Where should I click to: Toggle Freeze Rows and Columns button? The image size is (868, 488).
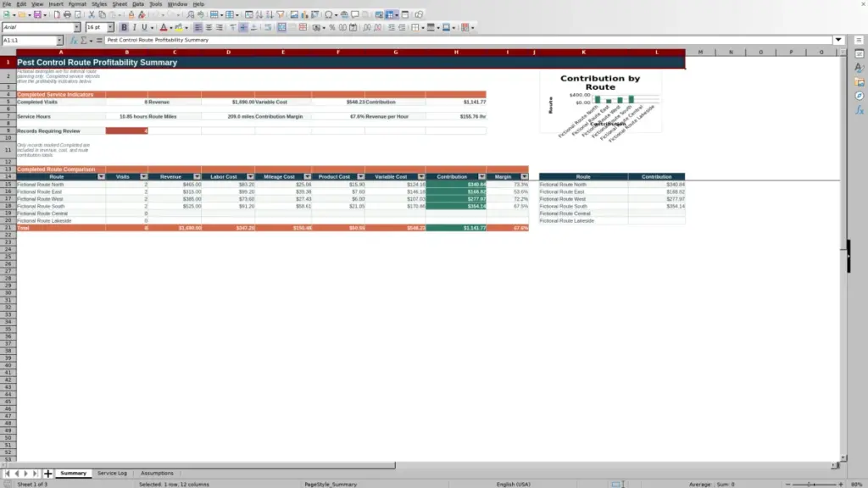(x=390, y=15)
